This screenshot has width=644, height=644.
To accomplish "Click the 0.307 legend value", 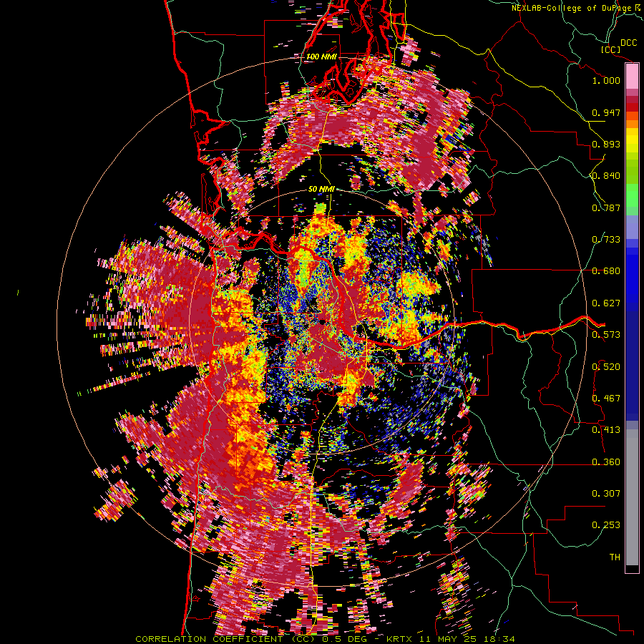I will click(606, 494).
